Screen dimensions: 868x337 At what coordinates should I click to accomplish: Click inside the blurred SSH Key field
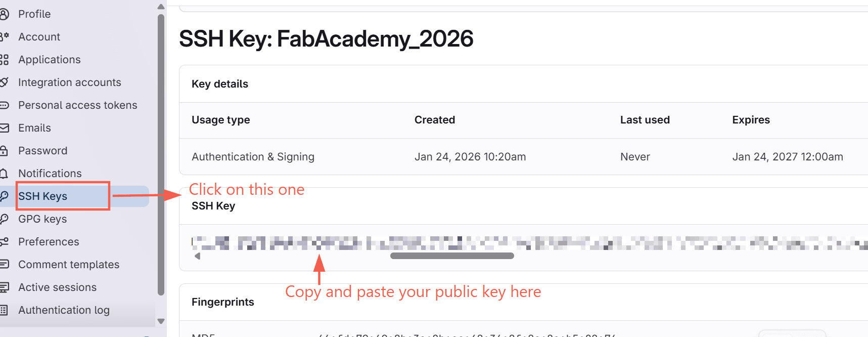pos(455,242)
